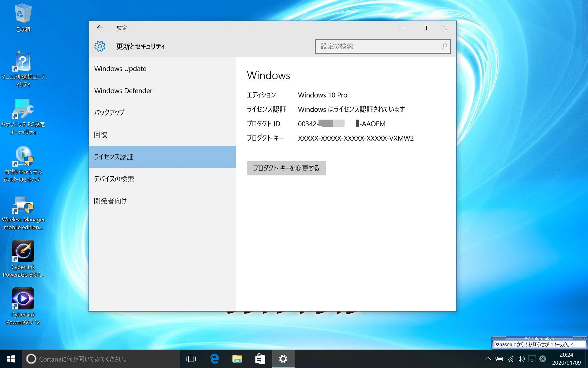The height and width of the screenshot is (368, 588).
Task: Select the CyberLink PowerDVD 12 icon
Action: [23, 307]
